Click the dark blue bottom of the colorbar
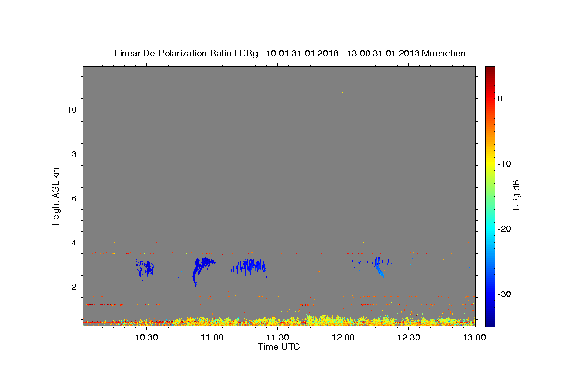Image resolution: width=588 pixels, height=392 pixels. click(x=490, y=321)
